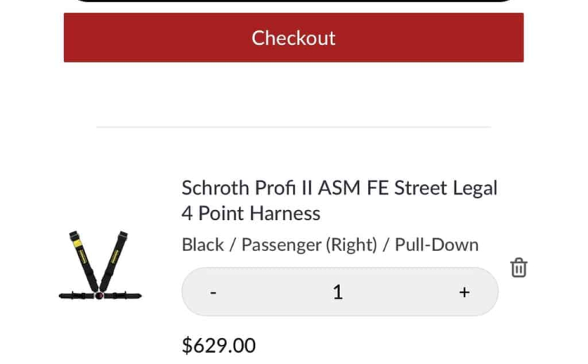Tap the black button above Checkout

(x=294, y=2)
